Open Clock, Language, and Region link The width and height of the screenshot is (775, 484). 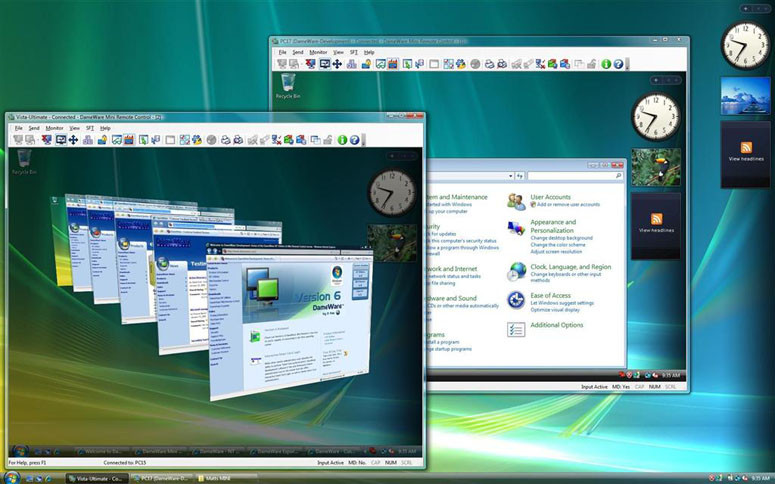coord(571,266)
